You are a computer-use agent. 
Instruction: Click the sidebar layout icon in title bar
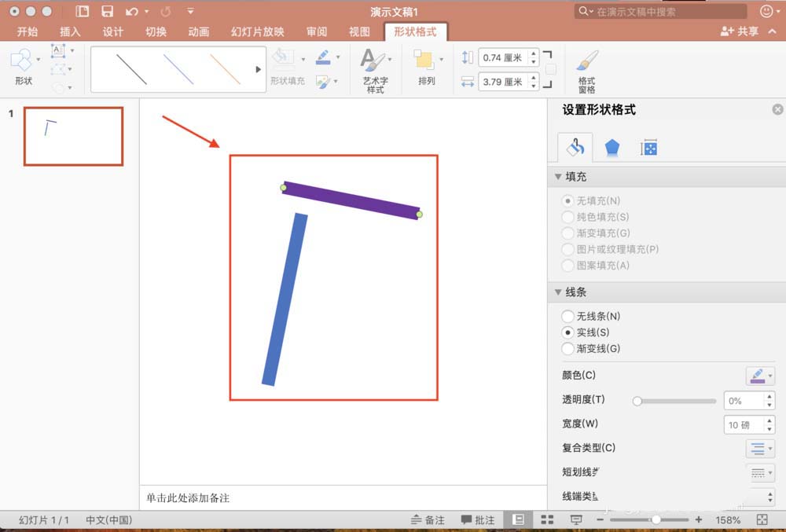click(83, 11)
